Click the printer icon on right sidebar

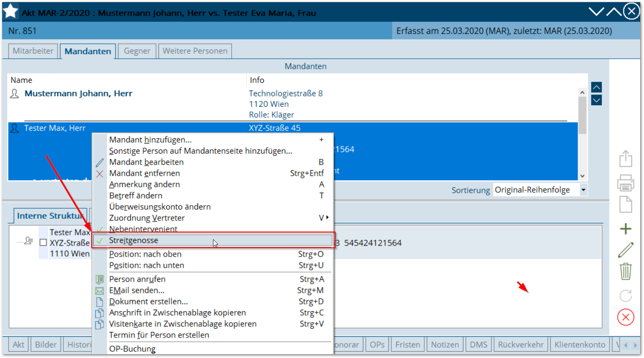point(625,183)
